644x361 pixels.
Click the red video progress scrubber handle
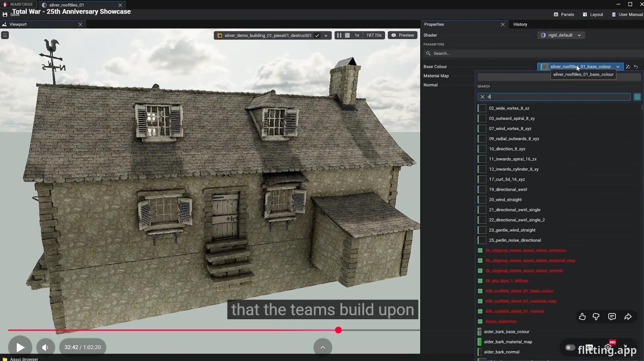[x=338, y=330]
